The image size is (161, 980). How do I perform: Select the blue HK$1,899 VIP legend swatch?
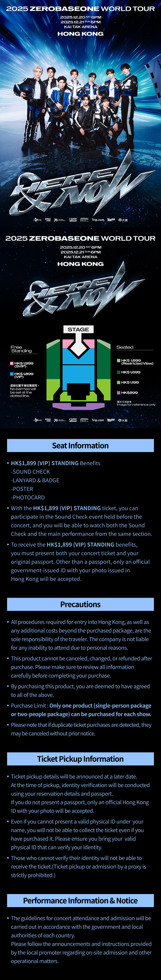click(x=12, y=374)
